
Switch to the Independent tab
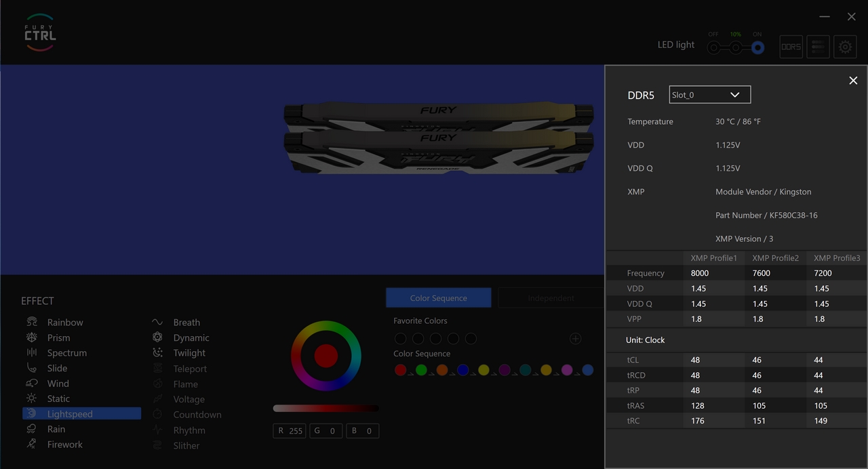(551, 298)
